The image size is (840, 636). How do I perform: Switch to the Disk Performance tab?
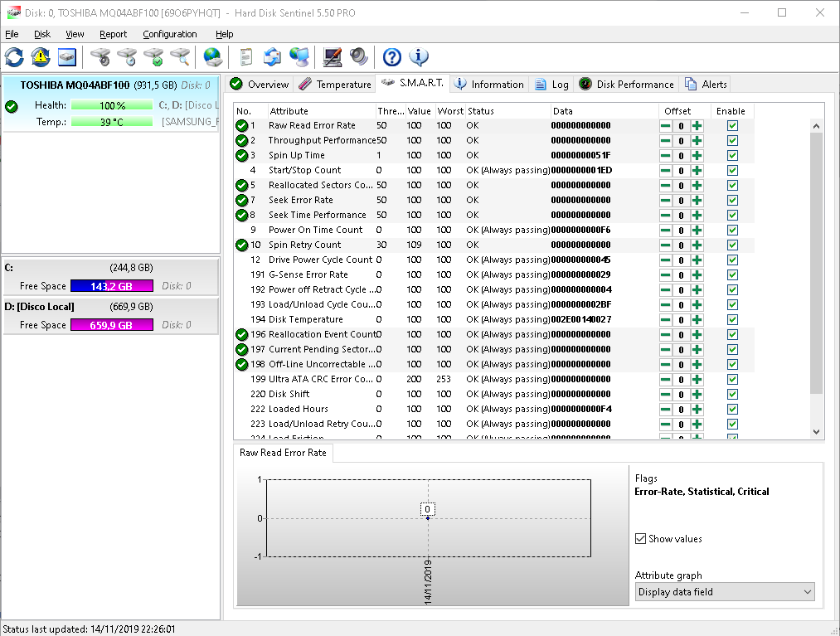click(x=627, y=84)
